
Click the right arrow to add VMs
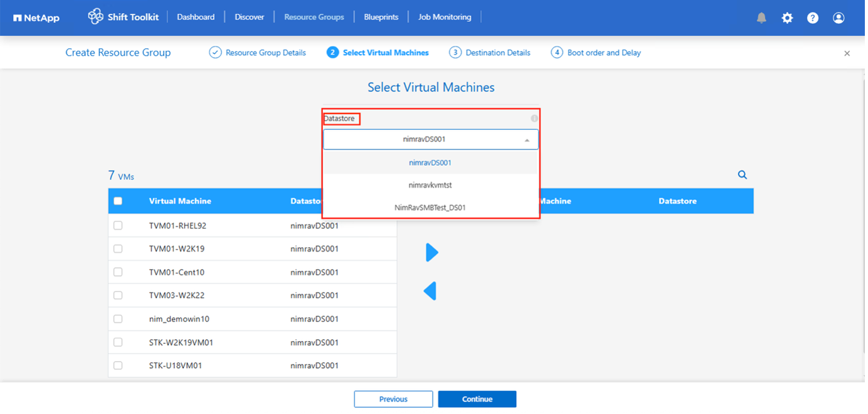tap(431, 253)
